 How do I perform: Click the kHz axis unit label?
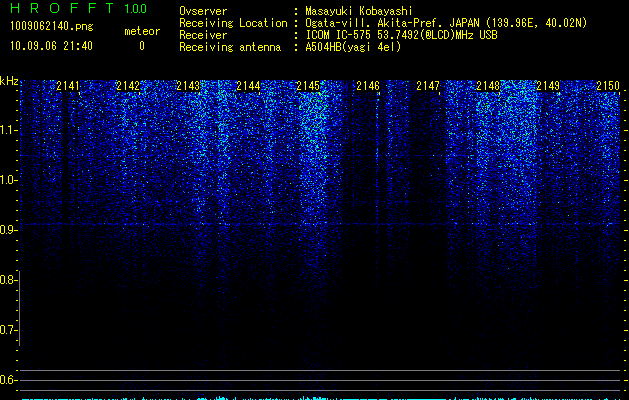(x=9, y=81)
